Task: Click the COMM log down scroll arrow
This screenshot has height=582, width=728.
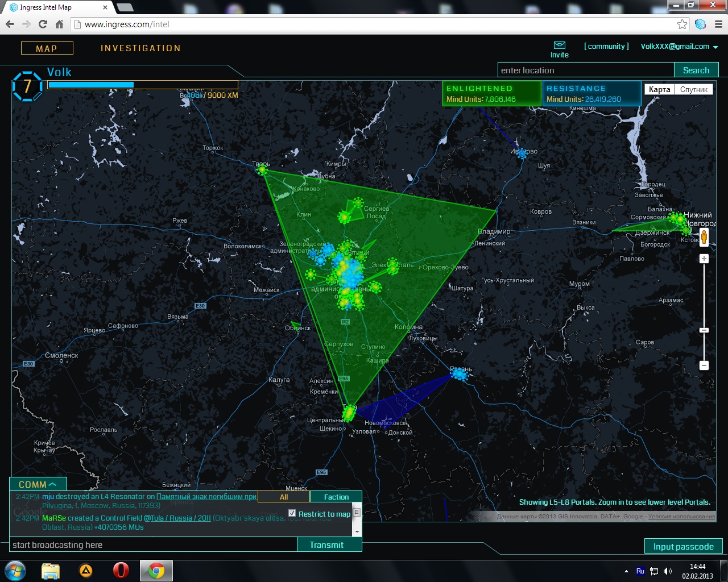Action: coord(357,532)
